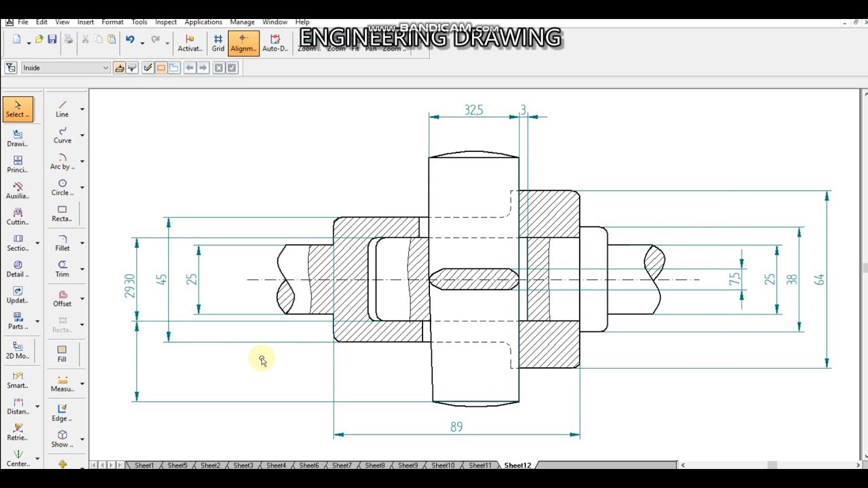The width and height of the screenshot is (868, 488).
Task: Expand the Arc tool flyout arrow
Action: 82,161
